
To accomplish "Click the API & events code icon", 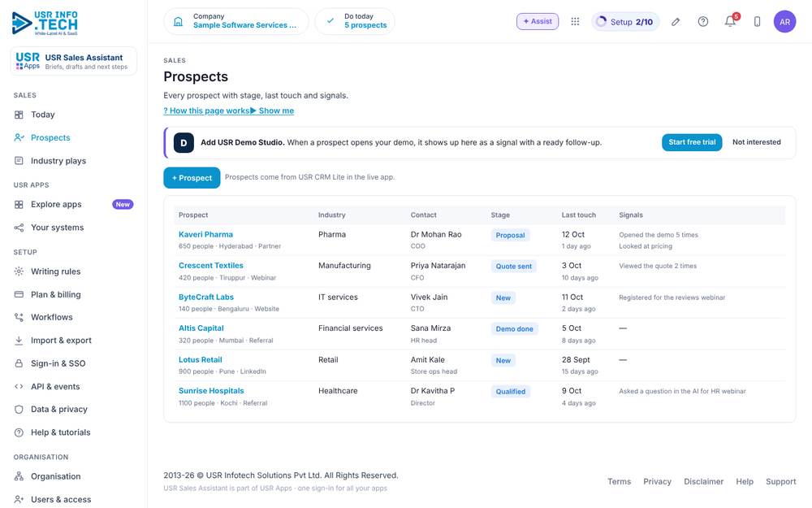I will (x=19, y=386).
